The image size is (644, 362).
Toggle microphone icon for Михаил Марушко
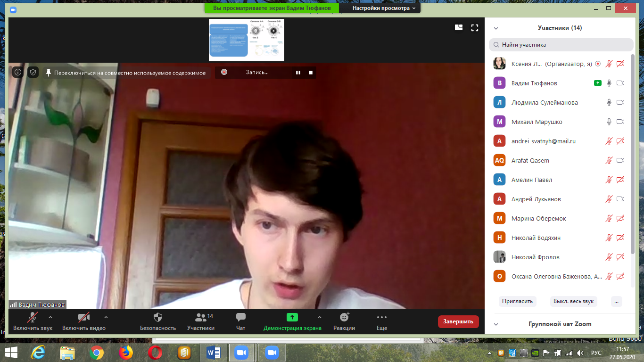tap(609, 122)
